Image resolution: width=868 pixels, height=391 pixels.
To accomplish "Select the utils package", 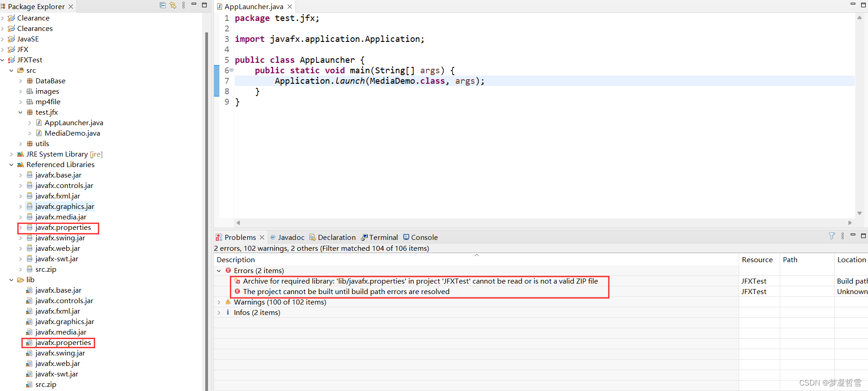I will tap(42, 143).
